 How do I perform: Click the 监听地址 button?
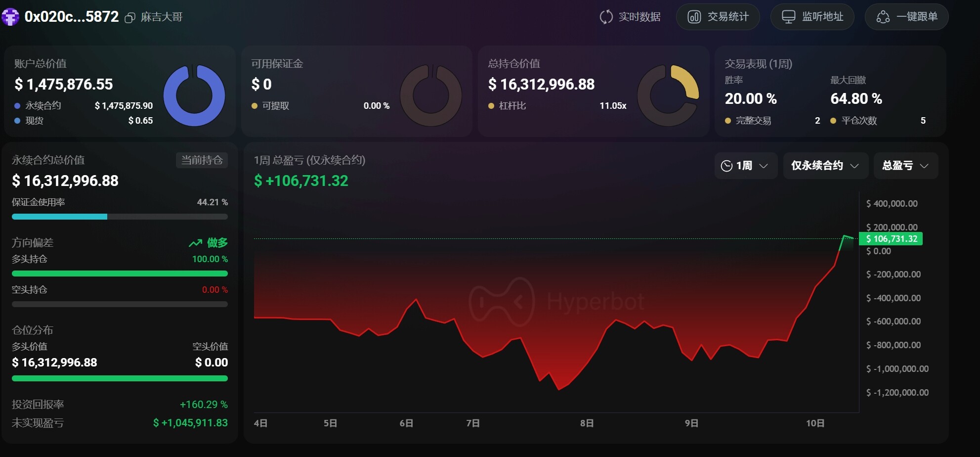pos(812,17)
